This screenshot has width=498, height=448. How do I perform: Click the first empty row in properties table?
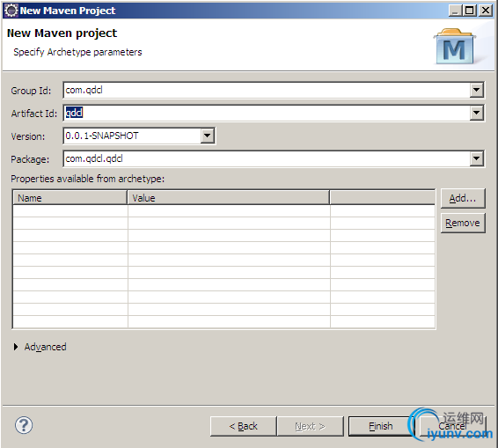pyautogui.click(x=223, y=211)
